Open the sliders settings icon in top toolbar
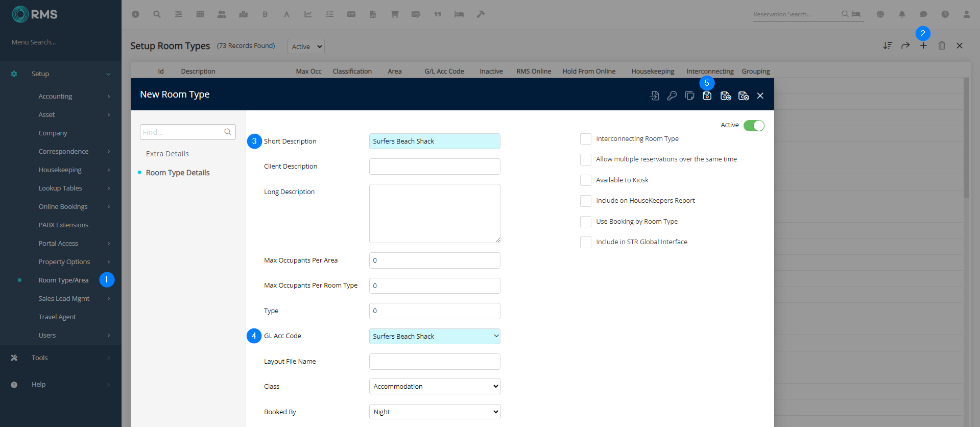This screenshot has height=427, width=980. click(x=179, y=14)
